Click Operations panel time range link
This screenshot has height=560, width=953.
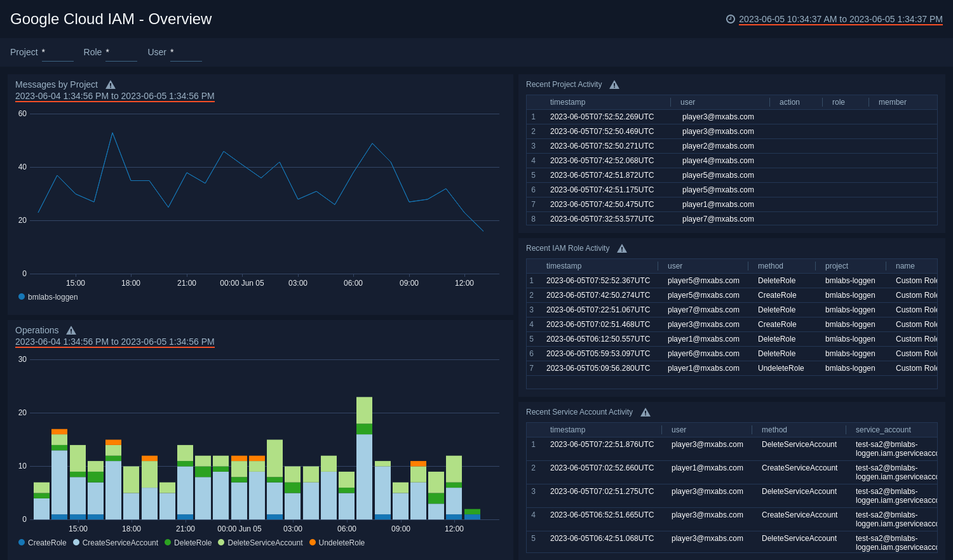point(114,342)
